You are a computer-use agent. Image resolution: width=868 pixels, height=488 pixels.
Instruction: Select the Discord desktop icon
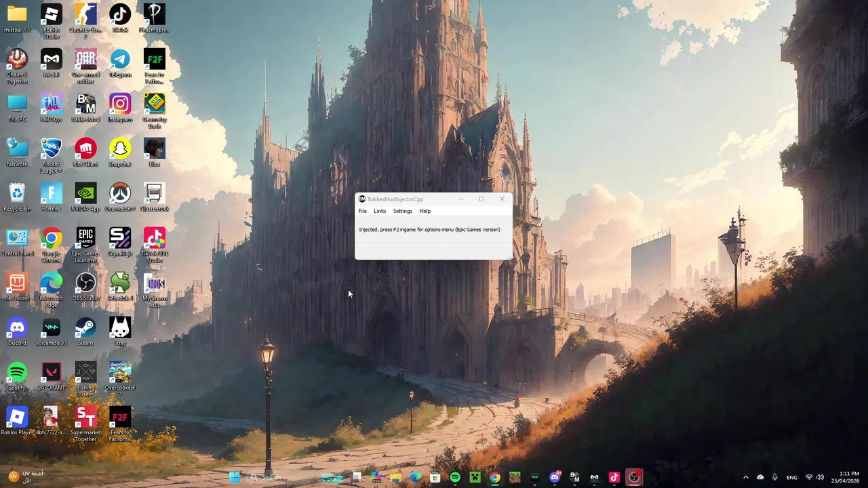[x=17, y=331]
